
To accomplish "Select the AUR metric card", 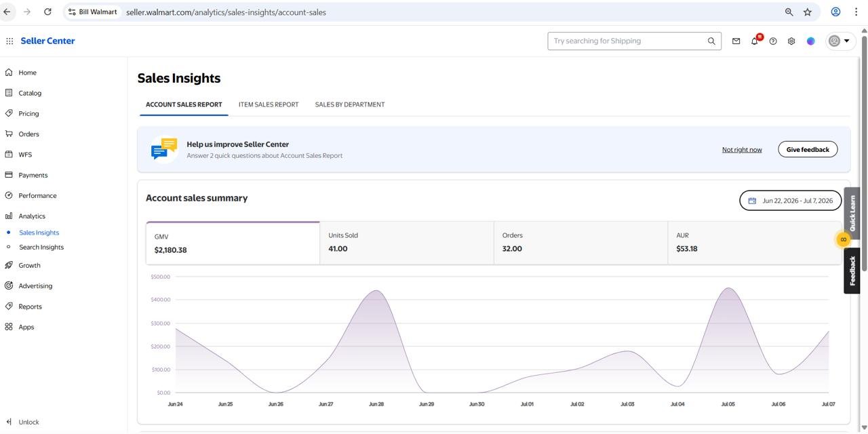I will tap(755, 243).
